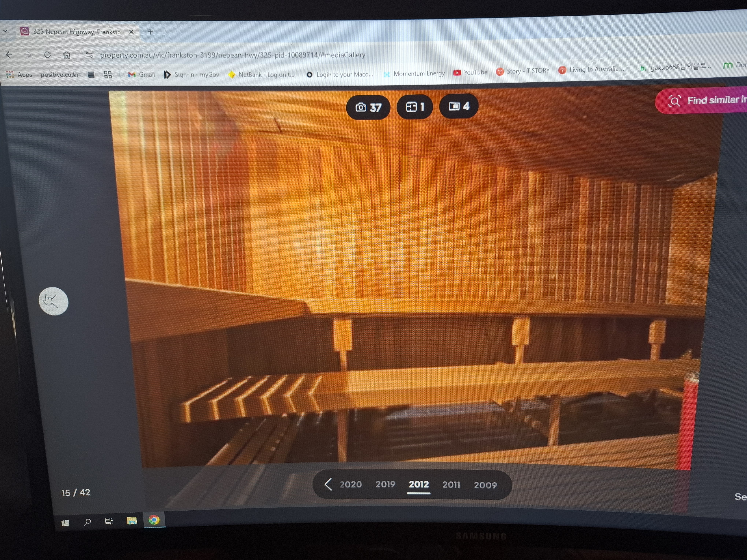
Task: Go to browser home page
Action: click(67, 55)
